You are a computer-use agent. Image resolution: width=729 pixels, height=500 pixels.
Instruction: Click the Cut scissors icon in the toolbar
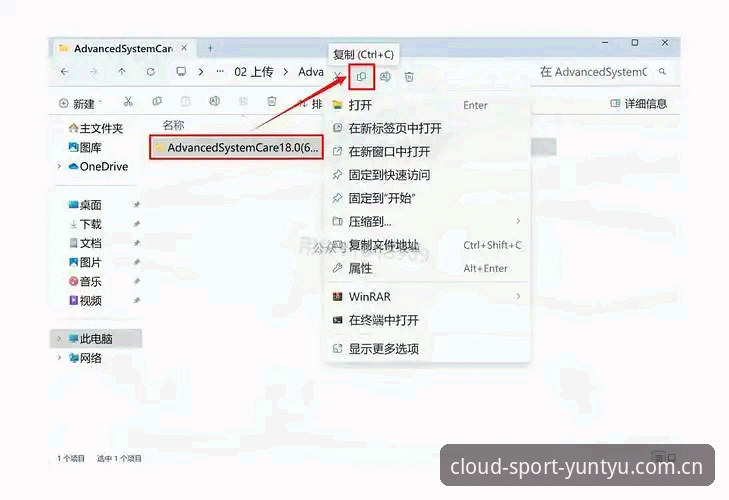pos(128,101)
